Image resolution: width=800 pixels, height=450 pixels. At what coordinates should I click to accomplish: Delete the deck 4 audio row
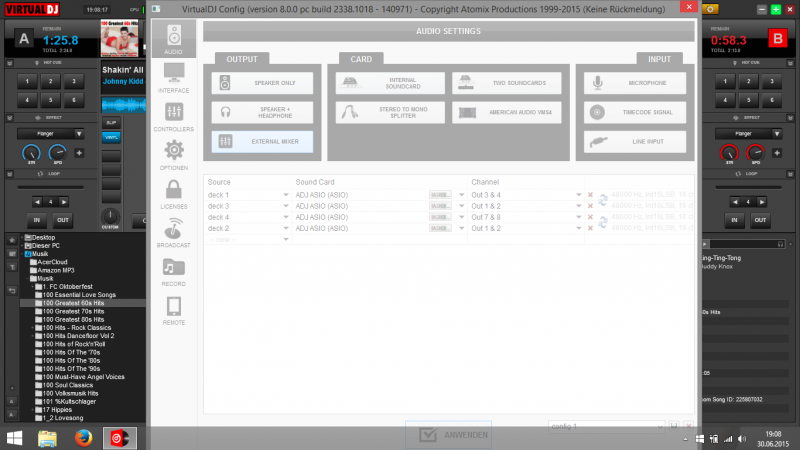[x=590, y=217]
